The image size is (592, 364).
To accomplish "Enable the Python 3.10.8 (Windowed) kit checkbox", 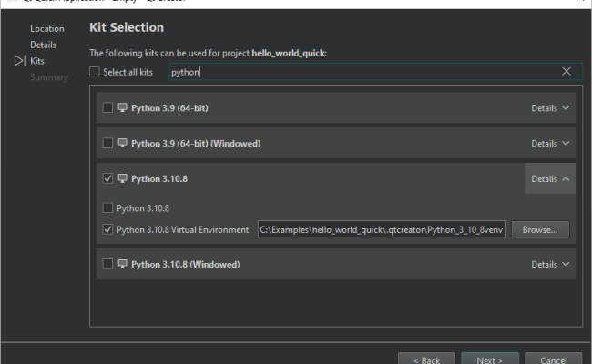I will point(107,264).
